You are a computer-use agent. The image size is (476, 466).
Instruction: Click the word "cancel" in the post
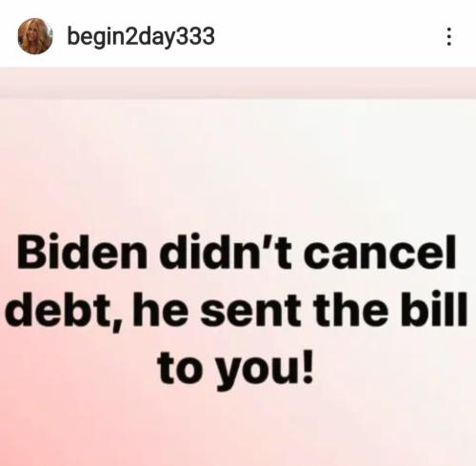pos(379,252)
